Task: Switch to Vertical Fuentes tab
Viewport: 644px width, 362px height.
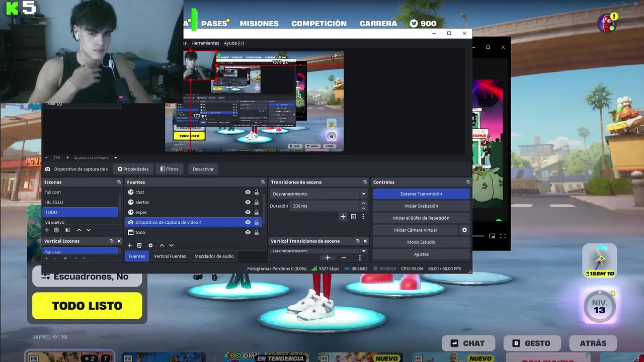Action: (170, 256)
